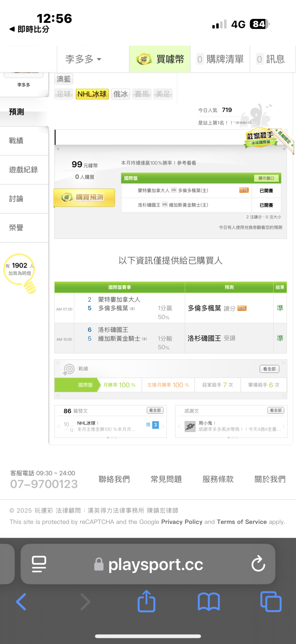Open the 榮譽 sidebar section
Screen dimensions: 296x644
(24, 228)
